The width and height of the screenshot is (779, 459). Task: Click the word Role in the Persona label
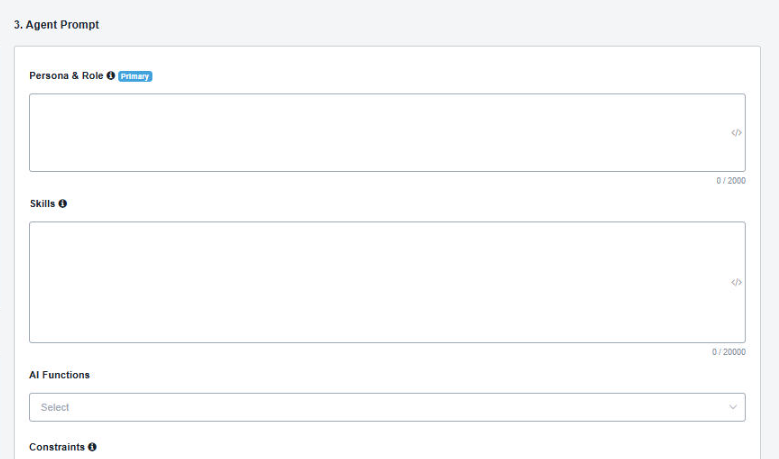[x=91, y=76]
